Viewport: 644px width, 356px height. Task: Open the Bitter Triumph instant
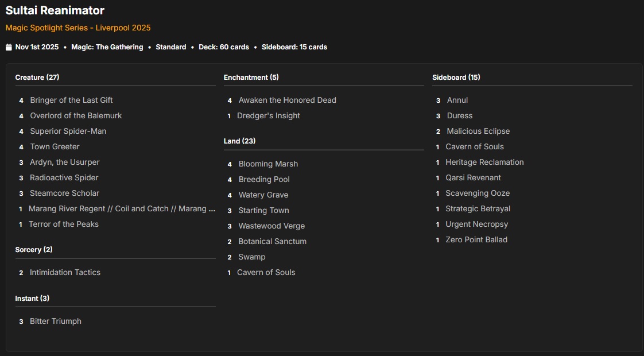(56, 321)
